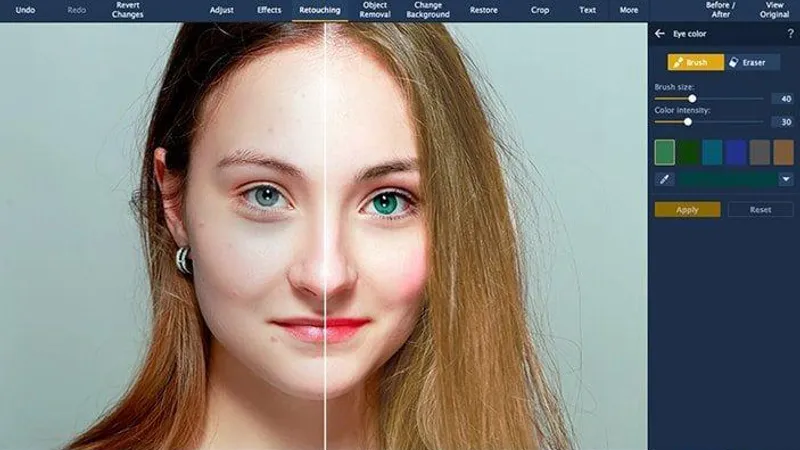Switch to Eraser mode
Image resolution: width=800 pixels, height=450 pixels.
751,62
